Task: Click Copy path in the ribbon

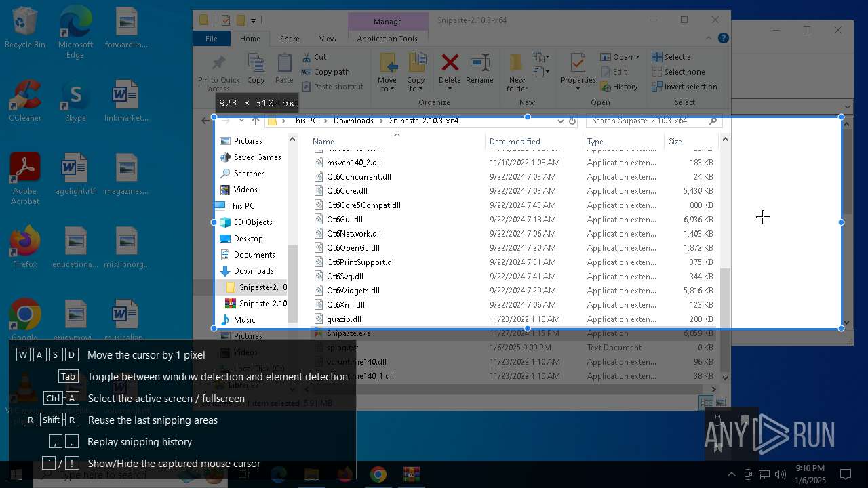Action: click(x=325, y=72)
